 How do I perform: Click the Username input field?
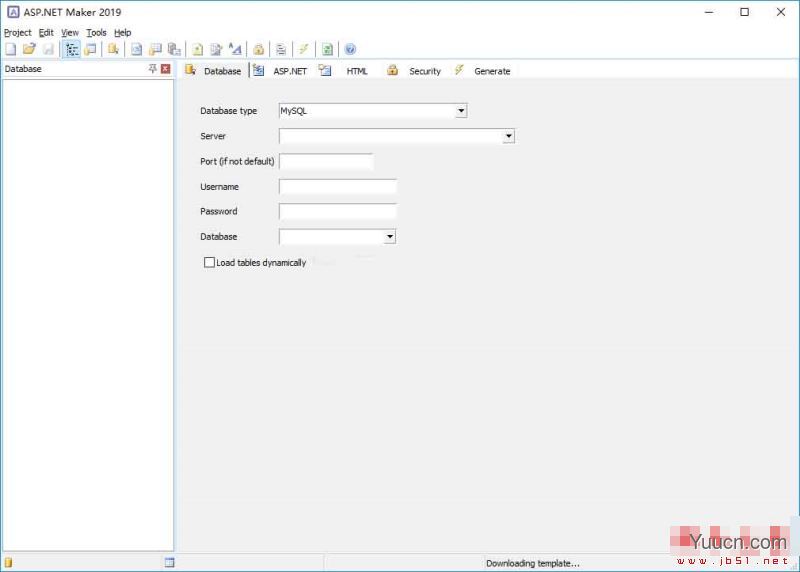pyautogui.click(x=338, y=187)
